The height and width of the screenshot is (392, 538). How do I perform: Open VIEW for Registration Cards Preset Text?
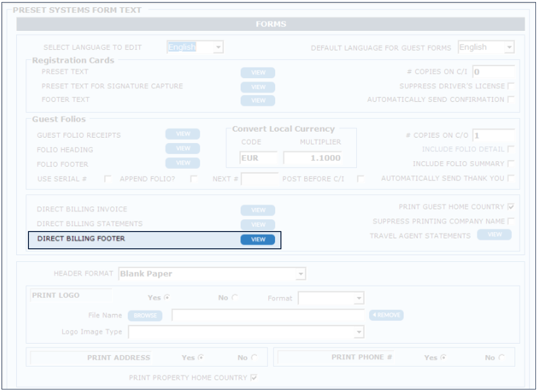click(x=258, y=73)
